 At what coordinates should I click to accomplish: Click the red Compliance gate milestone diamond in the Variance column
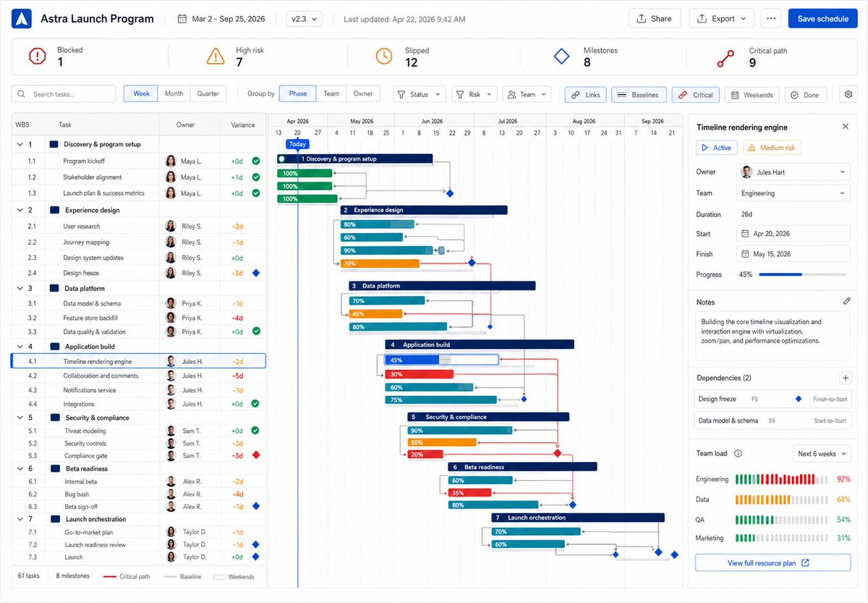coord(255,455)
